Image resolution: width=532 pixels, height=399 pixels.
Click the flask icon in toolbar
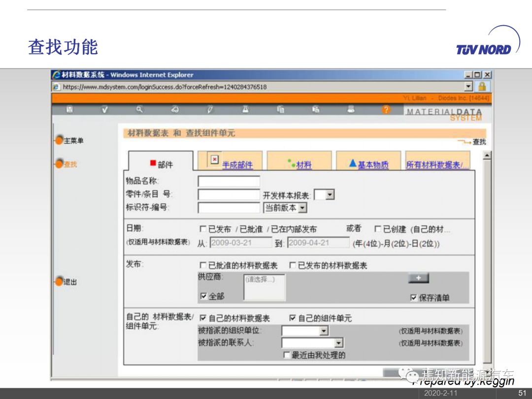coord(245,110)
